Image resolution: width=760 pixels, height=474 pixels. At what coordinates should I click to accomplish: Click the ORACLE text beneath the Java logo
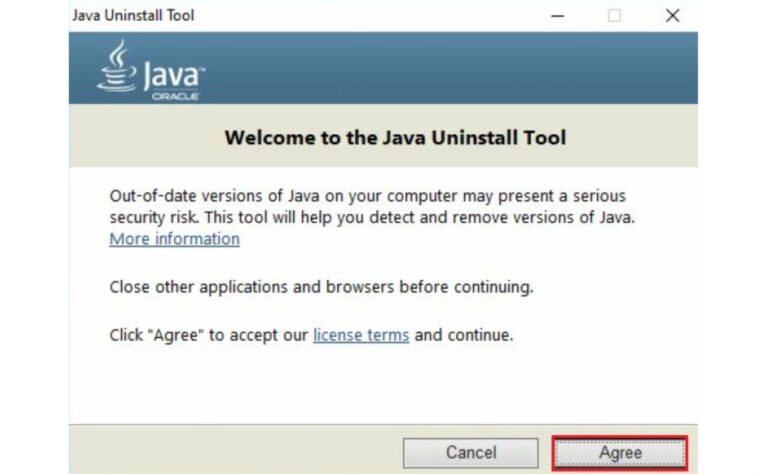coord(175,96)
